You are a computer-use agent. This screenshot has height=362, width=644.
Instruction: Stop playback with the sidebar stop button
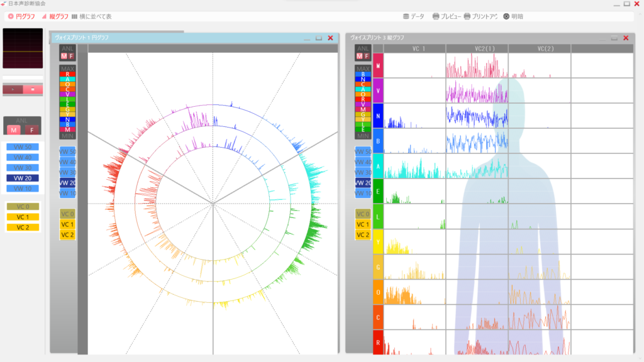(x=33, y=89)
